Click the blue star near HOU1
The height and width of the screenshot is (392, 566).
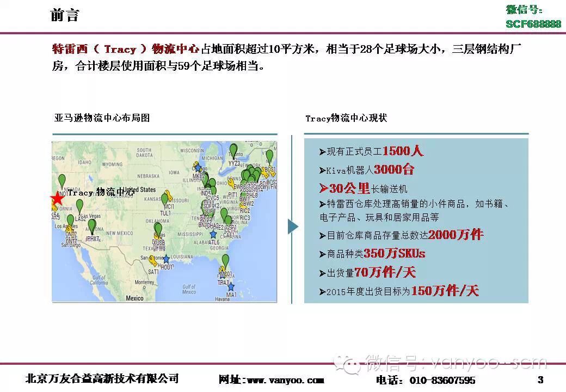pyautogui.click(x=166, y=259)
